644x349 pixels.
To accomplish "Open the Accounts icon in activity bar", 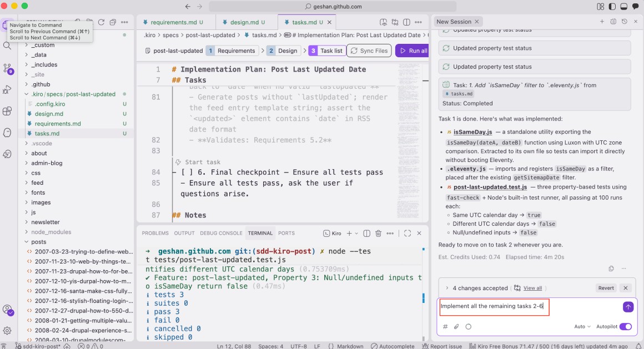I will click(7, 310).
